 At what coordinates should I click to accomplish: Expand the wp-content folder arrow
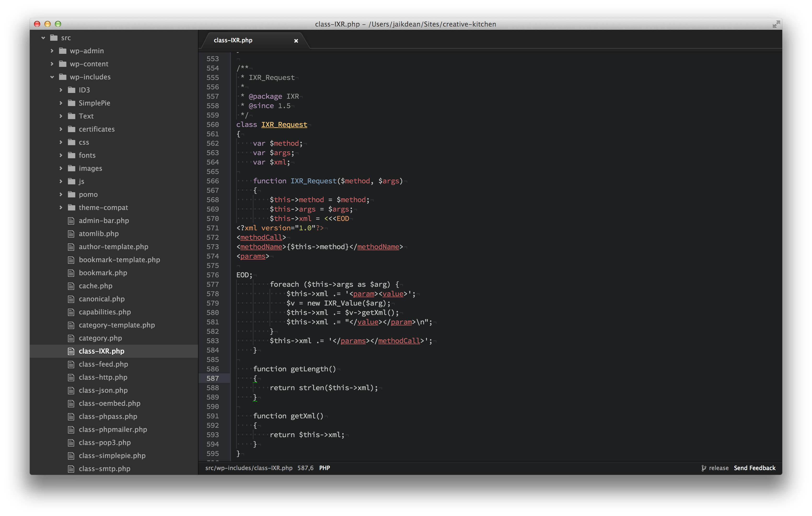click(x=52, y=64)
